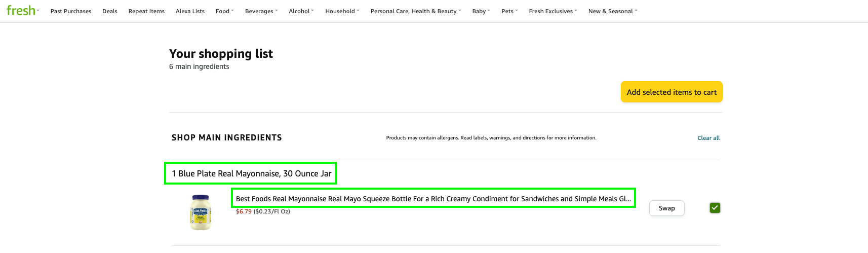Screen dimensions: 868x253
Task: Click the 'Your shopping list' heading
Action: [221, 54]
